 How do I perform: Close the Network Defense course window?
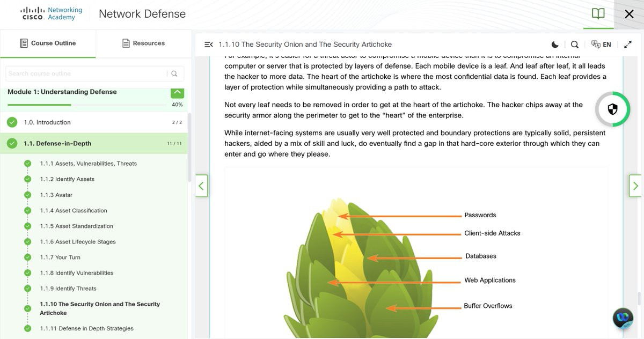[x=629, y=14]
